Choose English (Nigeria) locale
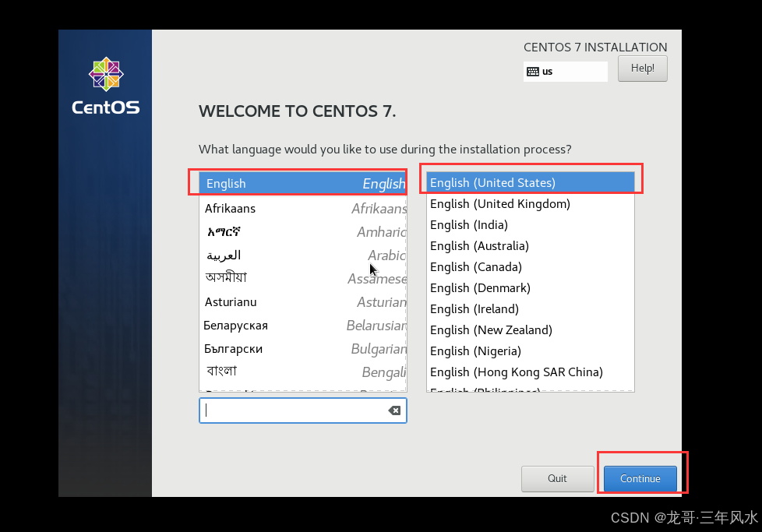The width and height of the screenshot is (762, 532). (531, 351)
